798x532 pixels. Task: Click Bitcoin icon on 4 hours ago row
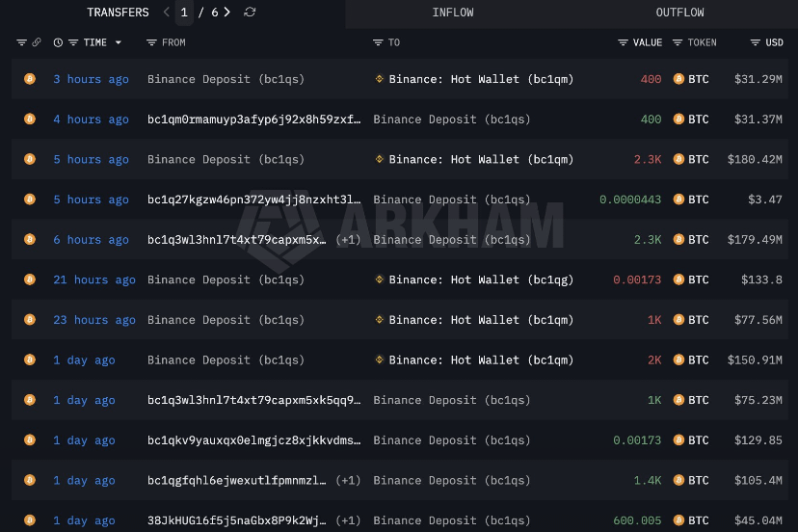(30, 120)
